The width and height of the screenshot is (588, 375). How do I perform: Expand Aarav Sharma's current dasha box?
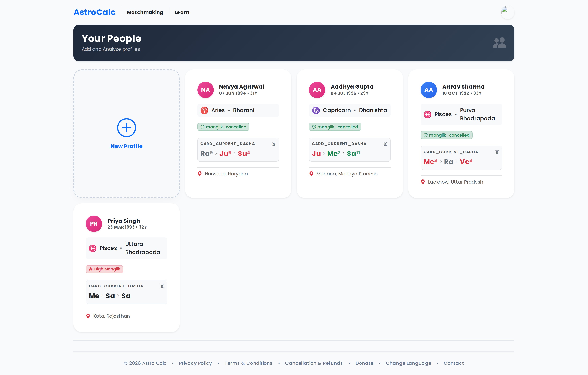pyautogui.click(x=461, y=158)
